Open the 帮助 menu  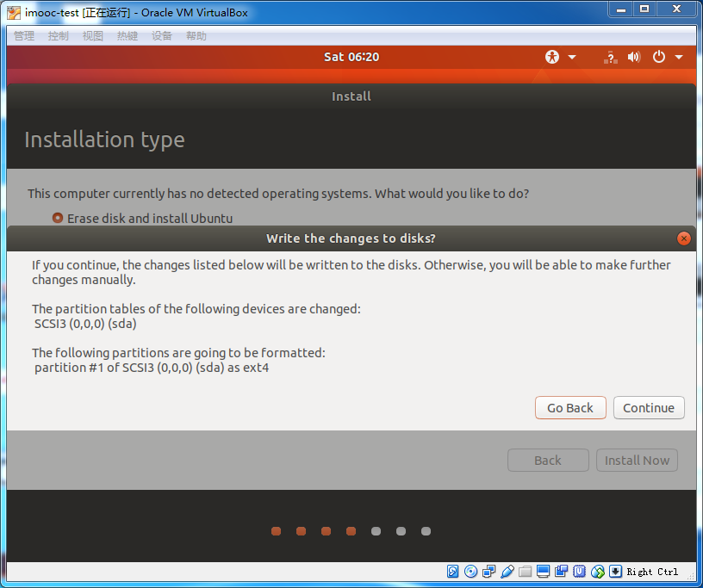196,36
